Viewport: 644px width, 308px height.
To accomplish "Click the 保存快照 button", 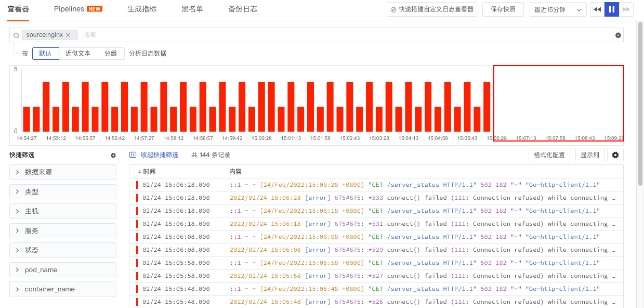I will (x=503, y=9).
